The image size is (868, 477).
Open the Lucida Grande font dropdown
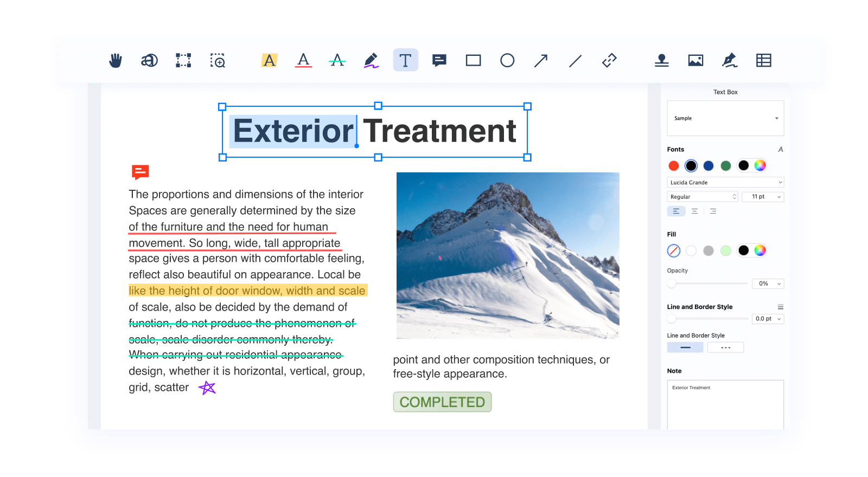725,183
